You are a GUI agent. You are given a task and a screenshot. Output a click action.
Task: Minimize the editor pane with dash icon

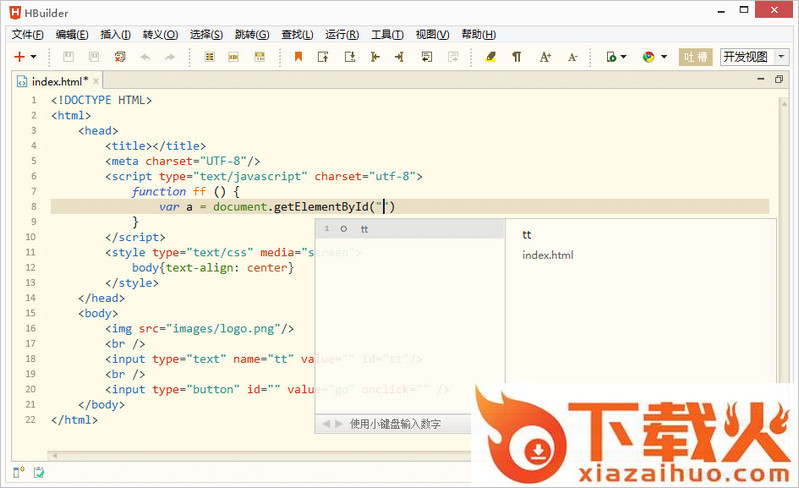(x=762, y=79)
